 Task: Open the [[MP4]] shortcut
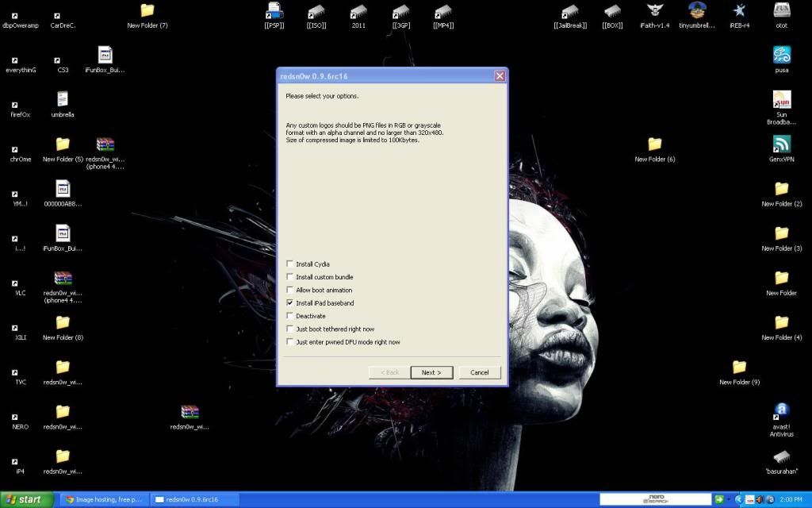[443, 16]
